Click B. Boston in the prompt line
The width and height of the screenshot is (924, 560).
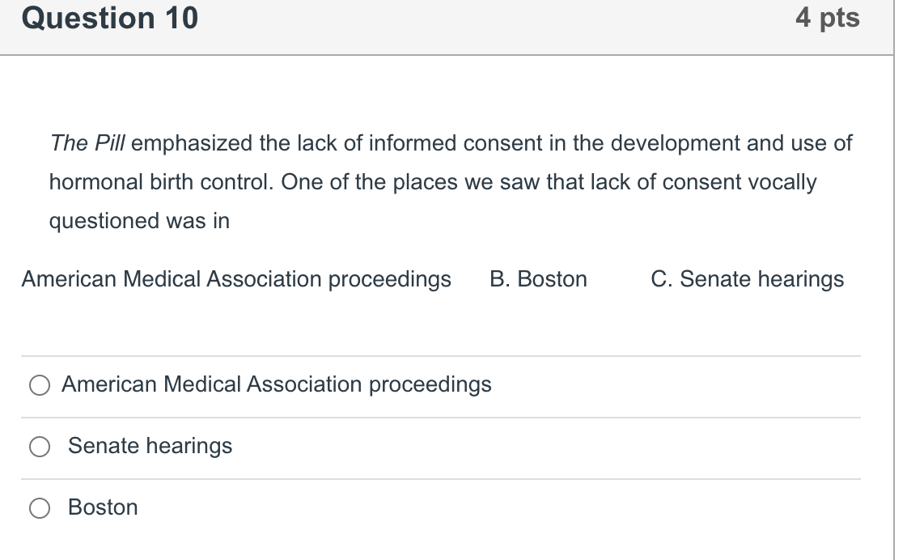click(x=538, y=279)
